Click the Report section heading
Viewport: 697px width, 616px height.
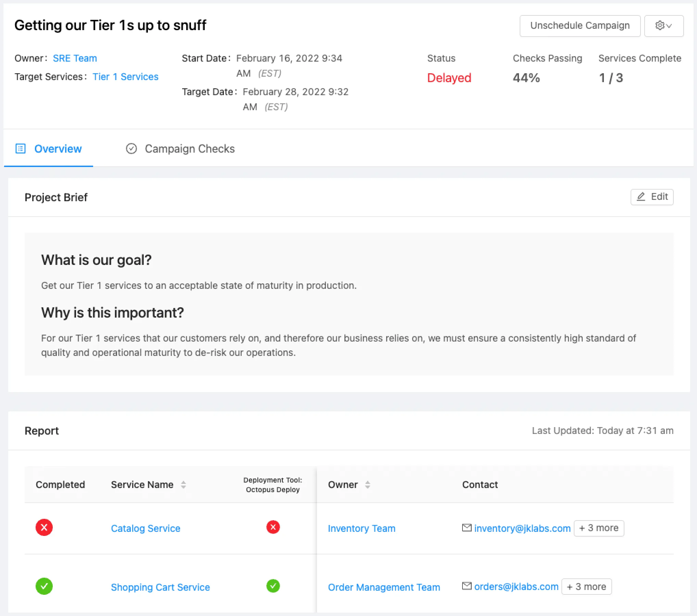(42, 431)
